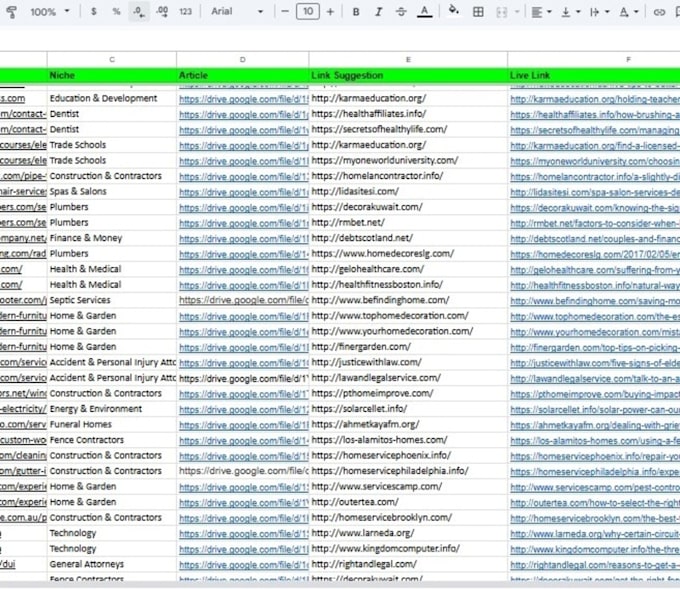Open Drive link in Education & Development row
680x589 pixels.
[243, 99]
